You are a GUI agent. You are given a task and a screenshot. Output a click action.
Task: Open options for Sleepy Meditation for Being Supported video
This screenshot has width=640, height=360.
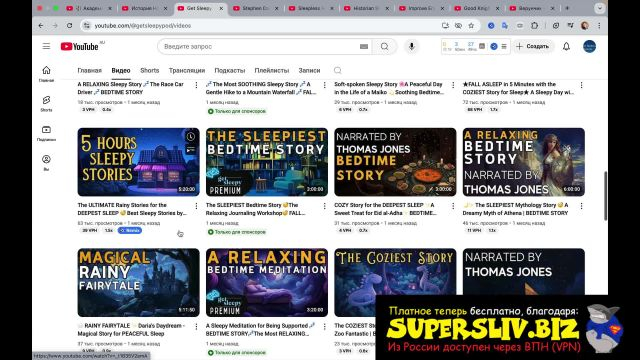click(x=324, y=327)
